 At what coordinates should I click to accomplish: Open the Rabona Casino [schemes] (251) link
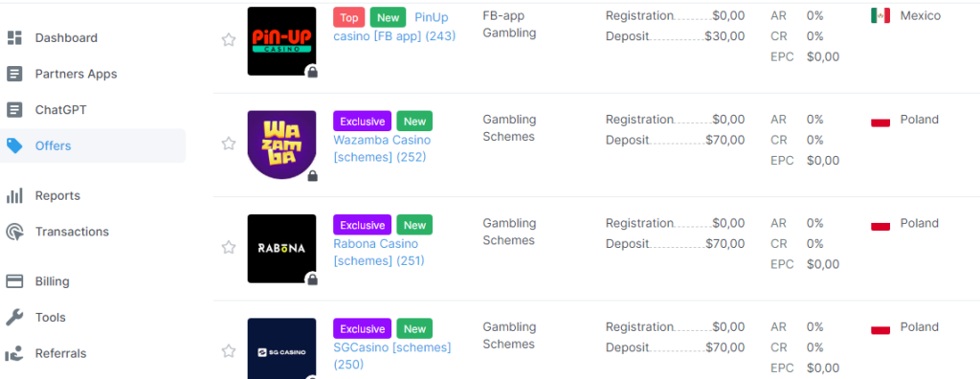[379, 253]
